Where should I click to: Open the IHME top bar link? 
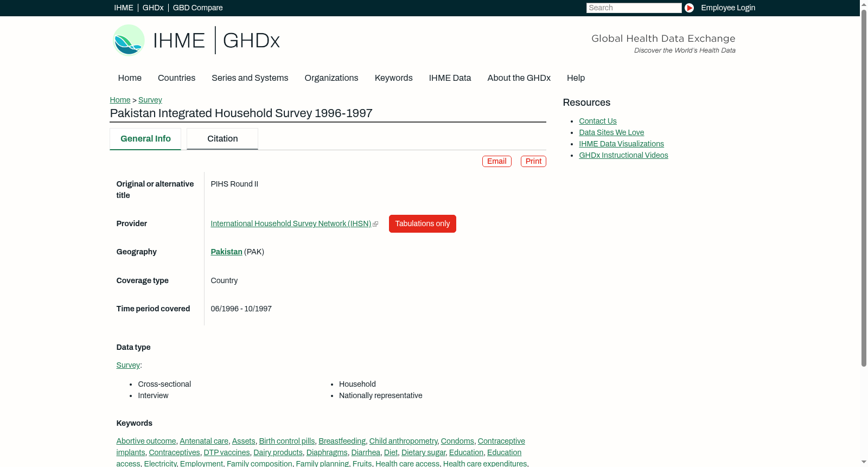point(124,8)
